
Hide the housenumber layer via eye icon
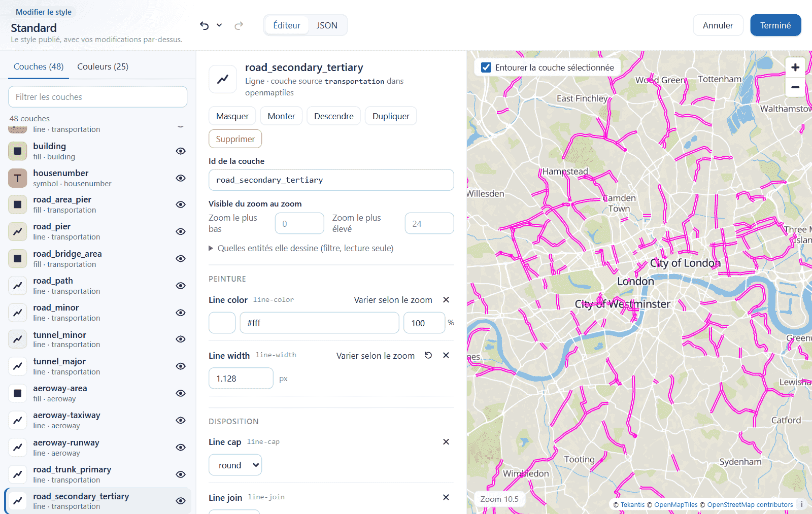point(181,178)
